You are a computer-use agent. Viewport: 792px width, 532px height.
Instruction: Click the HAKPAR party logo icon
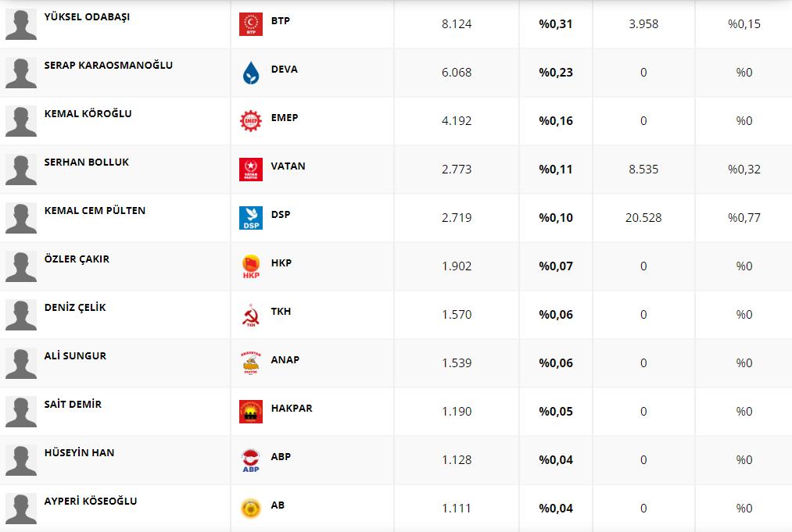tap(250, 412)
